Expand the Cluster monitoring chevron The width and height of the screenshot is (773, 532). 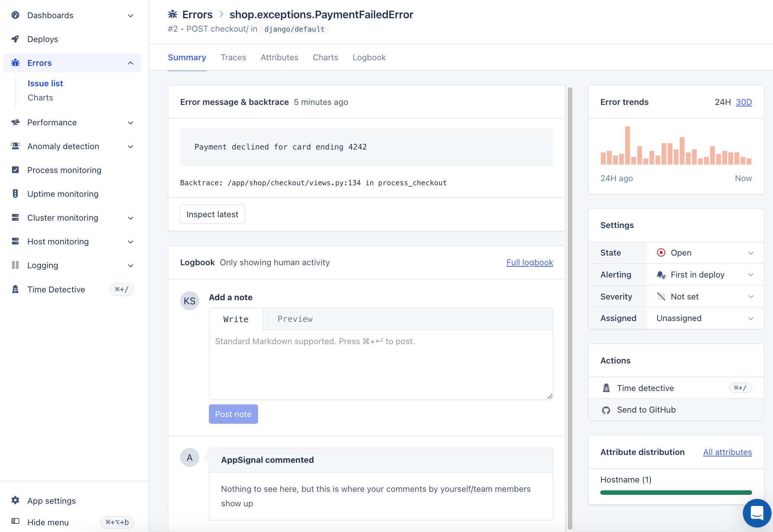click(x=131, y=218)
